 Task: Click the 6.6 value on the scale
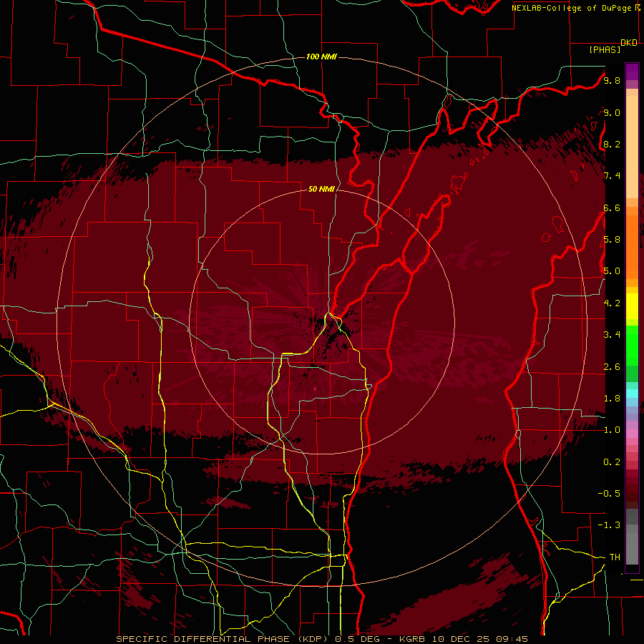tap(612, 208)
